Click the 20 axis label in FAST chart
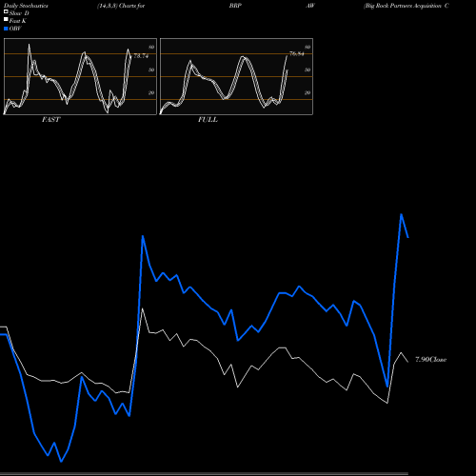The width and height of the screenshot is (476, 476). [x=151, y=92]
